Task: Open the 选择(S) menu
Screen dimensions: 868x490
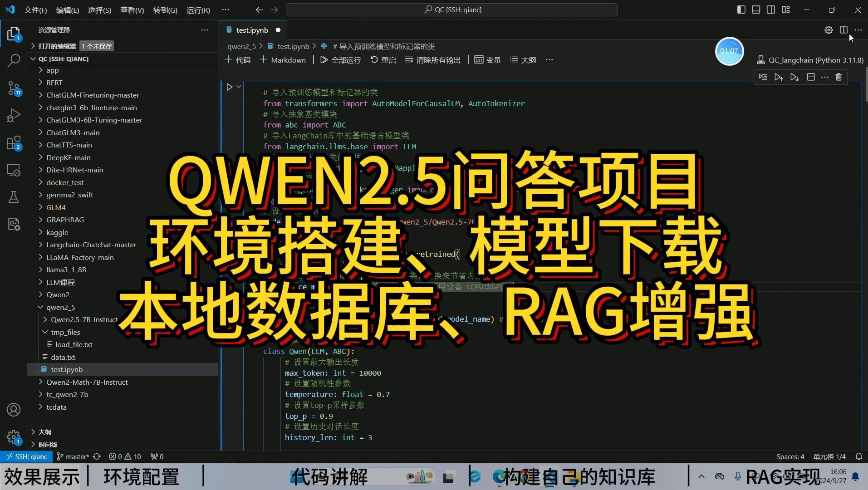Action: tap(99, 10)
